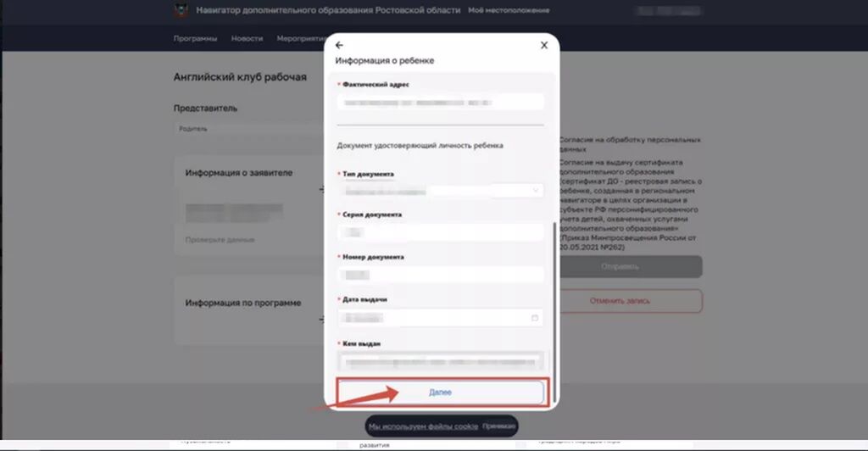Focus the Номер документа field

coord(441,275)
